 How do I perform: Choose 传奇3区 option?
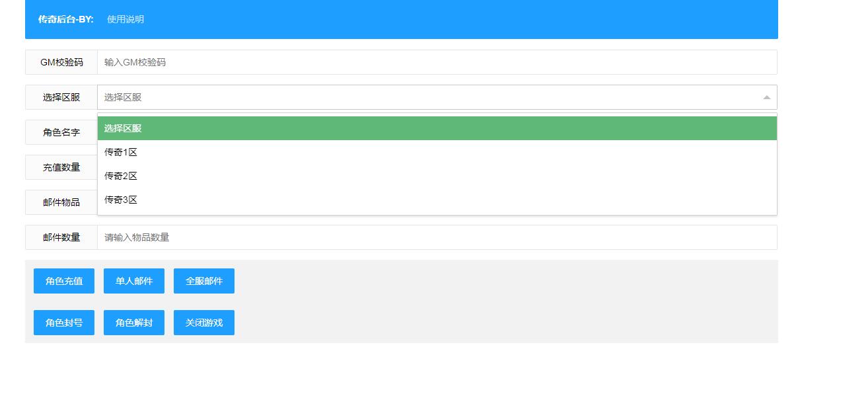pos(437,200)
